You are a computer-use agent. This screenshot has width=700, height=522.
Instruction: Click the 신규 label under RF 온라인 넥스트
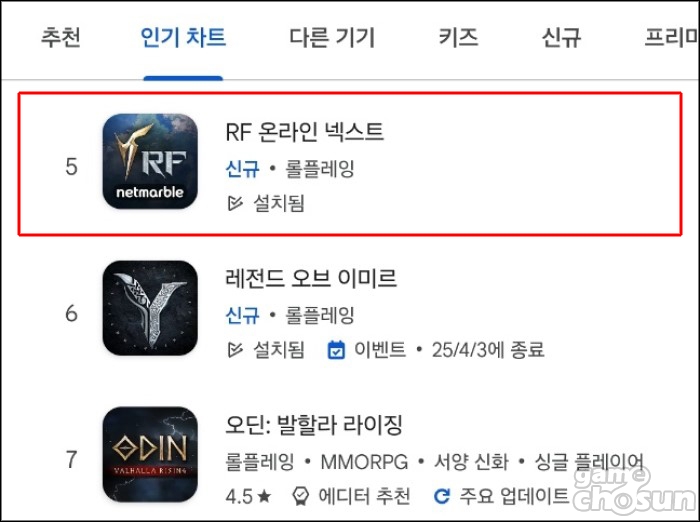click(x=242, y=169)
